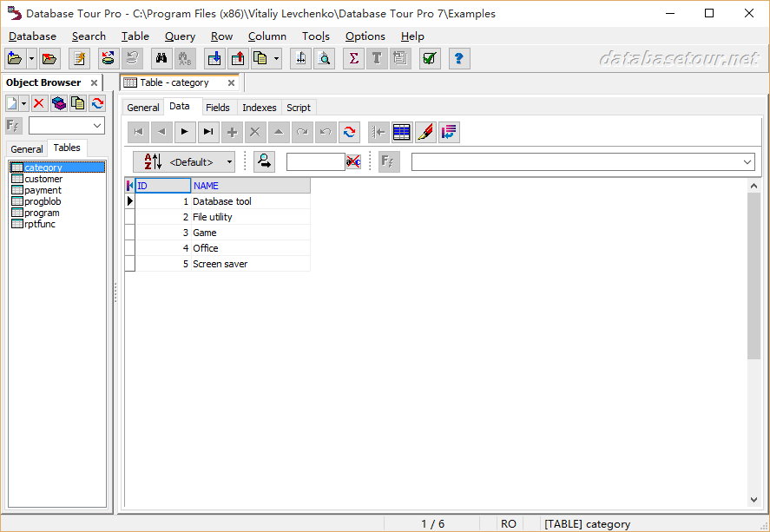Refresh the data using the grid refresh icon
The image size is (770, 532).
349,132
